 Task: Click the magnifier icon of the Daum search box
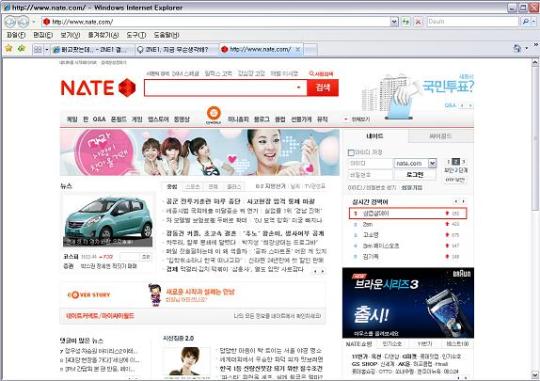(525, 22)
